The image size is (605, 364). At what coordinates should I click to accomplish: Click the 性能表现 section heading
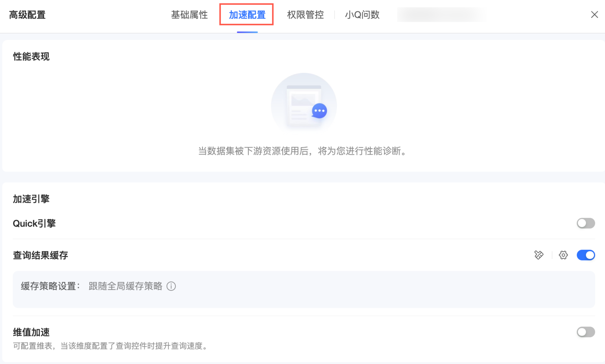(31, 56)
